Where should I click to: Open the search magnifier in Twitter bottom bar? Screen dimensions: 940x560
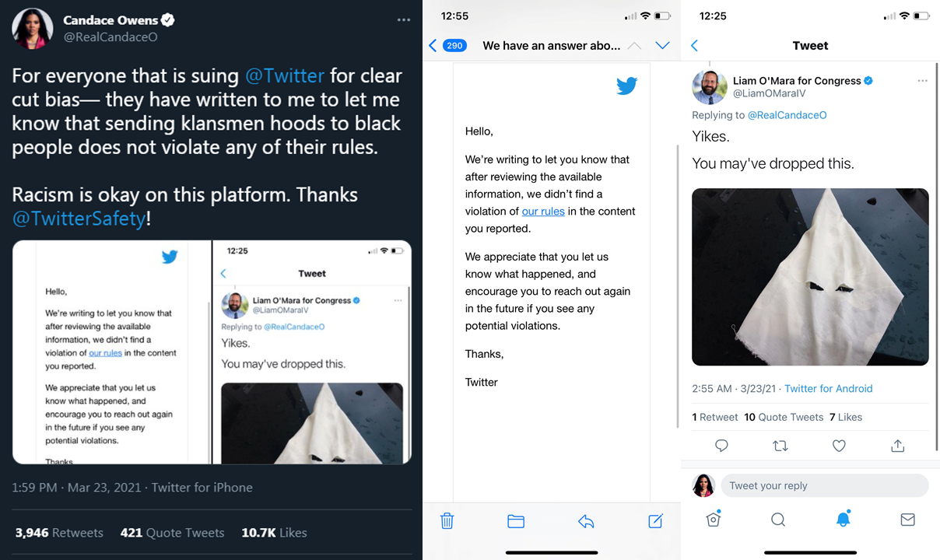tap(778, 520)
